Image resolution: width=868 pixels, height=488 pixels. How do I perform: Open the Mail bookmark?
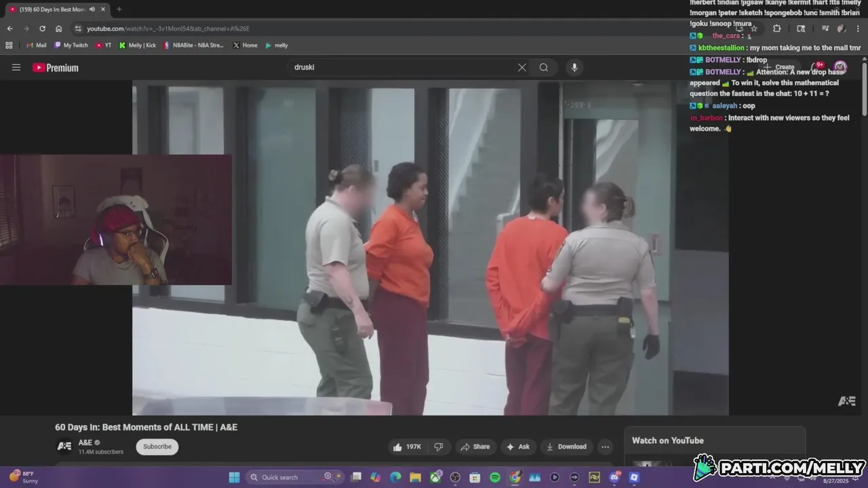point(37,45)
